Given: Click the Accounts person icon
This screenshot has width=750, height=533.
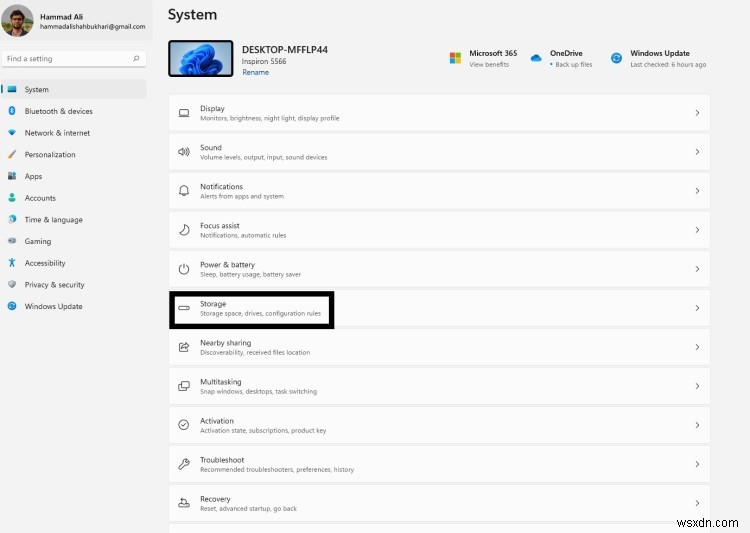Looking at the screenshot, I should tap(12, 198).
